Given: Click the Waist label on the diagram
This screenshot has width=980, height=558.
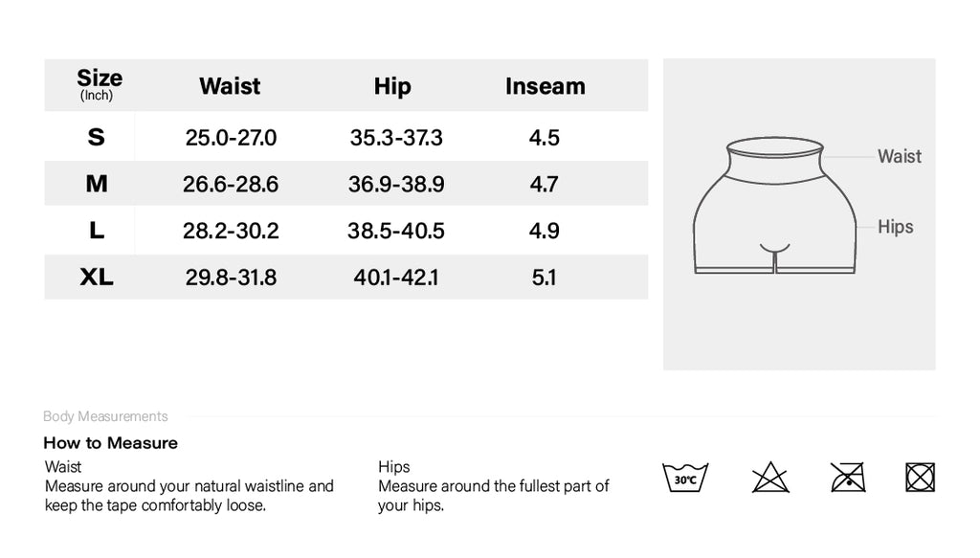Looking at the screenshot, I should pos(900,156).
